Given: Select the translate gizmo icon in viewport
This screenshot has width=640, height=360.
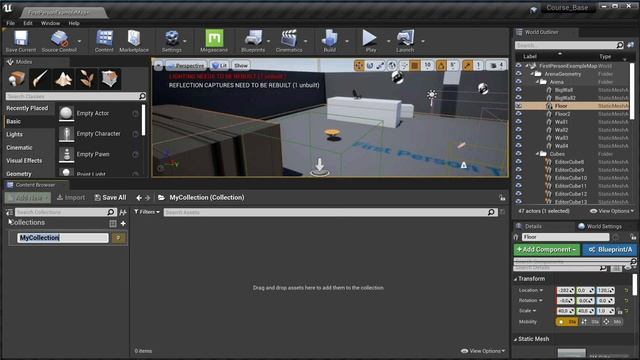Looking at the screenshot, I should tap(359, 65).
